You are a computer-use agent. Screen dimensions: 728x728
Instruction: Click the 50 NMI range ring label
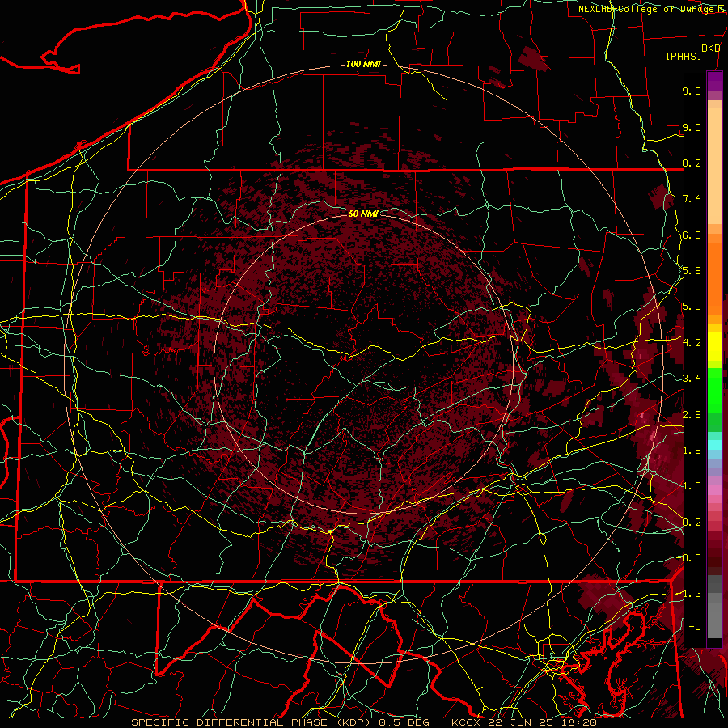coord(363,214)
